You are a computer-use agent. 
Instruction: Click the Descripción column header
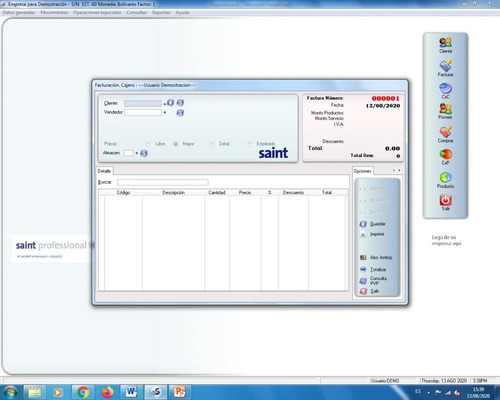[x=173, y=192]
